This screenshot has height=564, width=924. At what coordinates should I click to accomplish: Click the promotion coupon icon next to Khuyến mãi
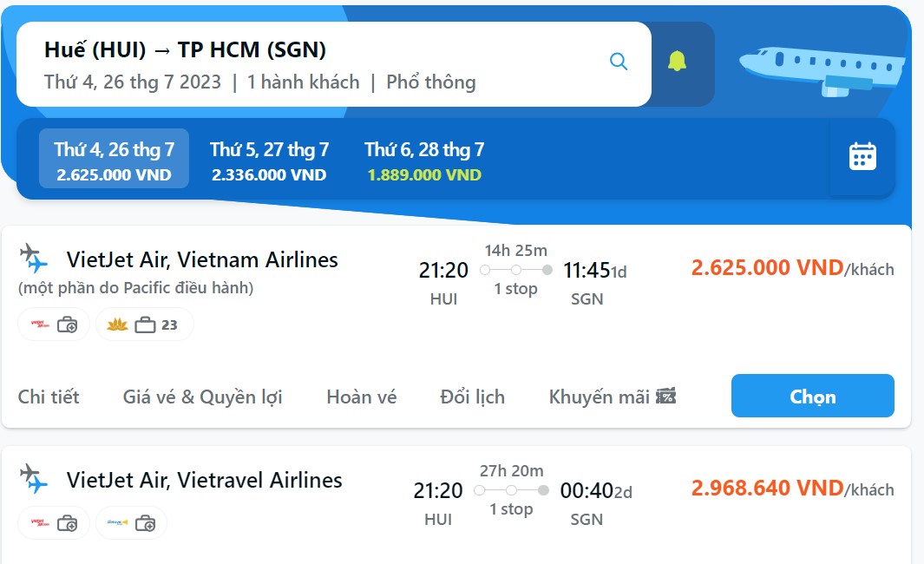pyautogui.click(x=666, y=396)
